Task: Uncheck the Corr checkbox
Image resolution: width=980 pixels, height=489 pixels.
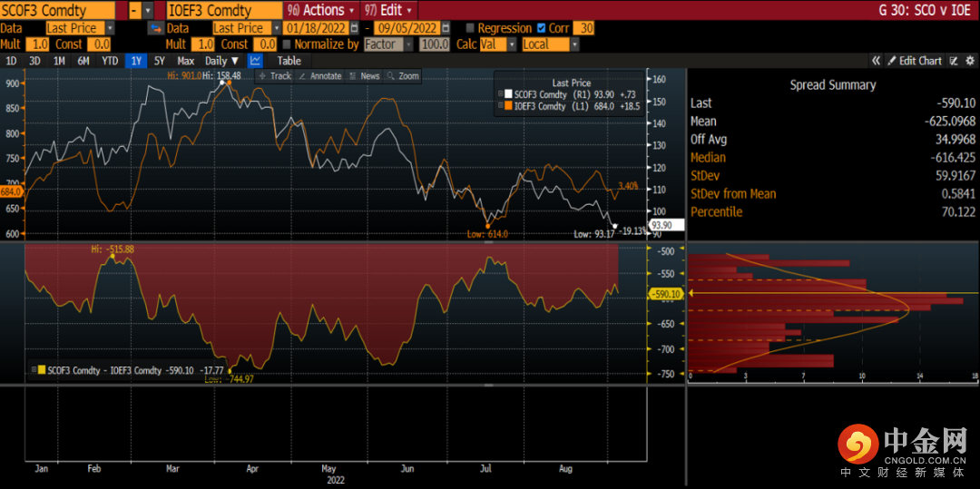Action: (541, 28)
